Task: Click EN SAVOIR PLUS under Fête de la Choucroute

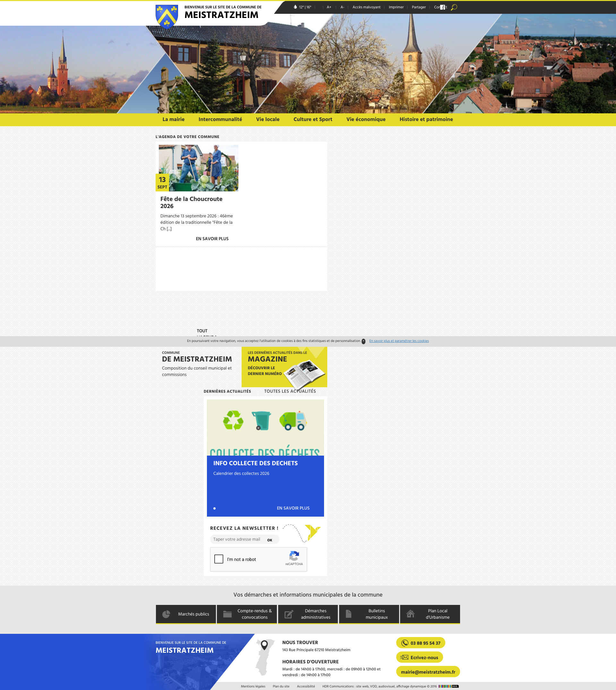Action: coord(212,239)
